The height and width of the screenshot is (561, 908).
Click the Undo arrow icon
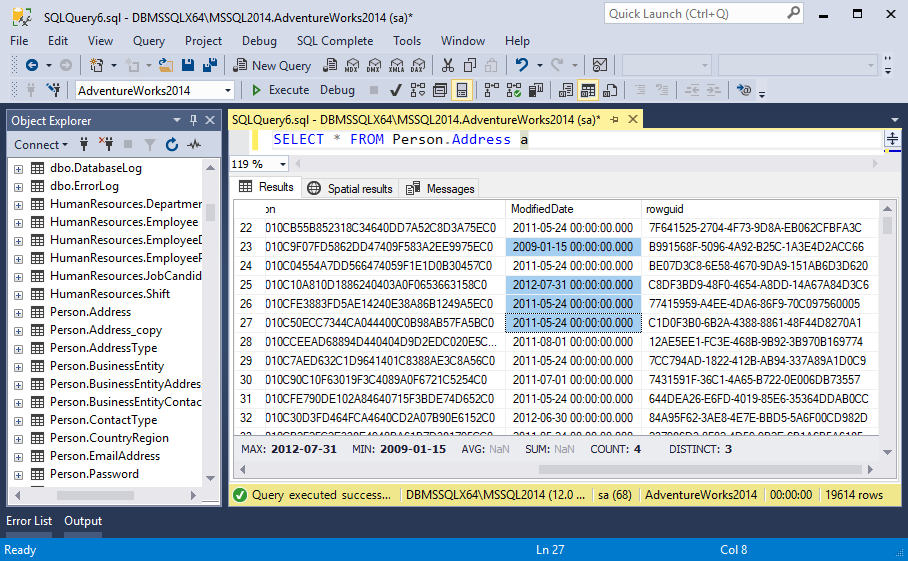[x=522, y=65]
